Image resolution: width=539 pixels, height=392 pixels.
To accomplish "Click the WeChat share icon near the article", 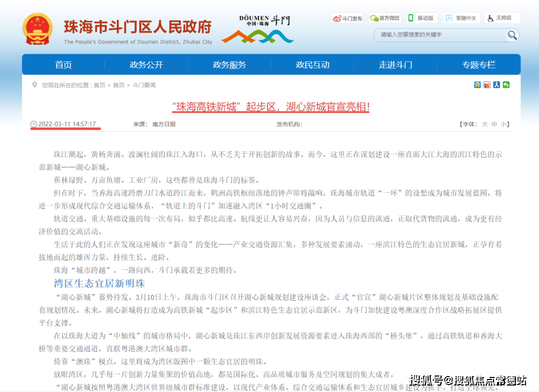I will (x=506, y=85).
